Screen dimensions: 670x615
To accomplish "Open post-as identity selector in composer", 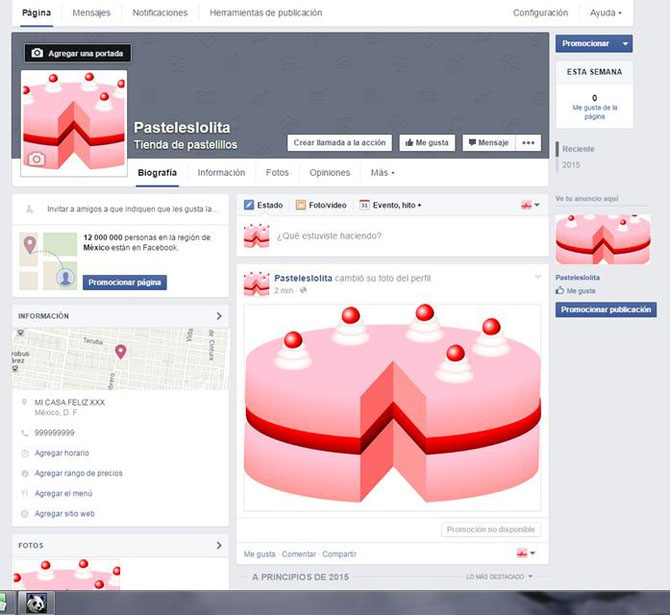I will pyautogui.click(x=530, y=205).
